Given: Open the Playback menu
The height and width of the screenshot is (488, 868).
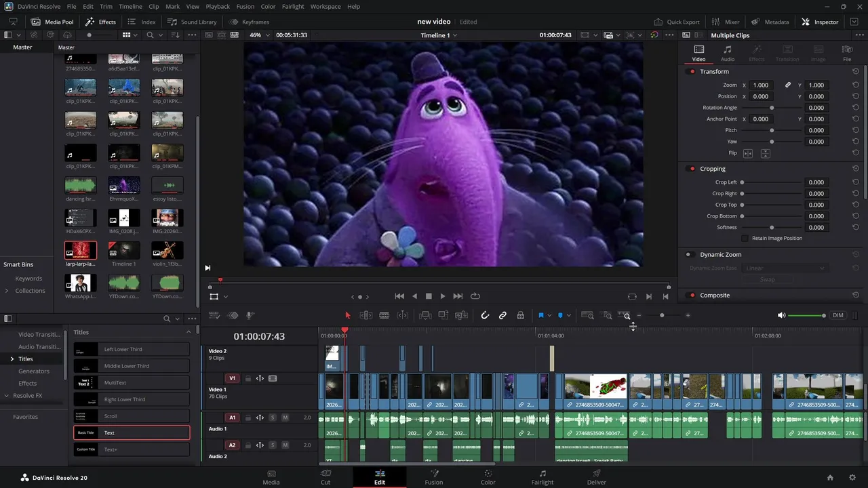Looking at the screenshot, I should [x=218, y=6].
